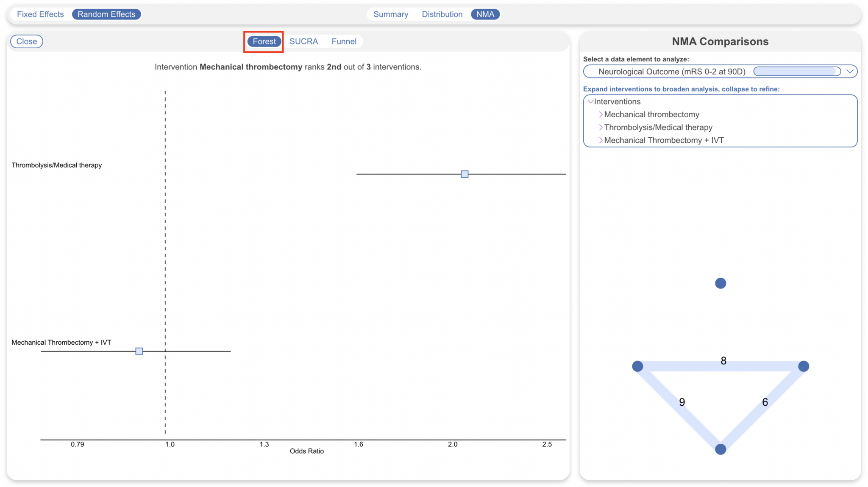This screenshot has height=487, width=868.
Task: Open the Neurological Outcome data element dropdown
Action: point(850,71)
